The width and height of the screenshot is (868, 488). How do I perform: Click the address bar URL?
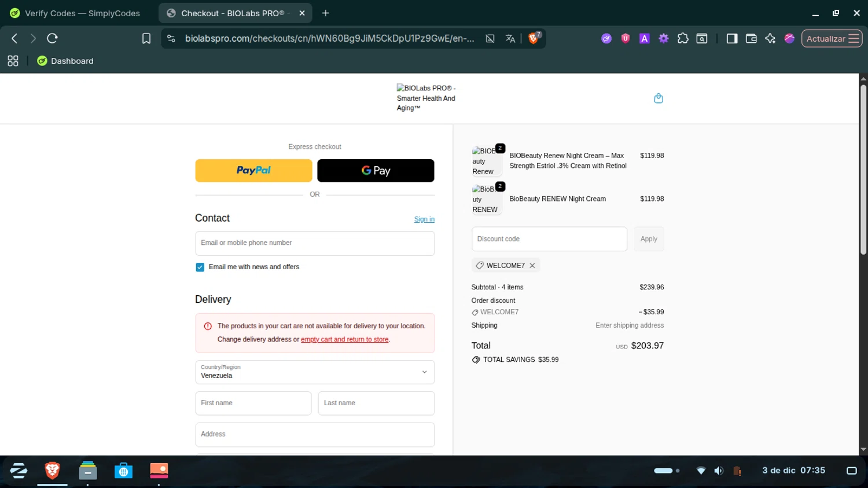[329, 38]
